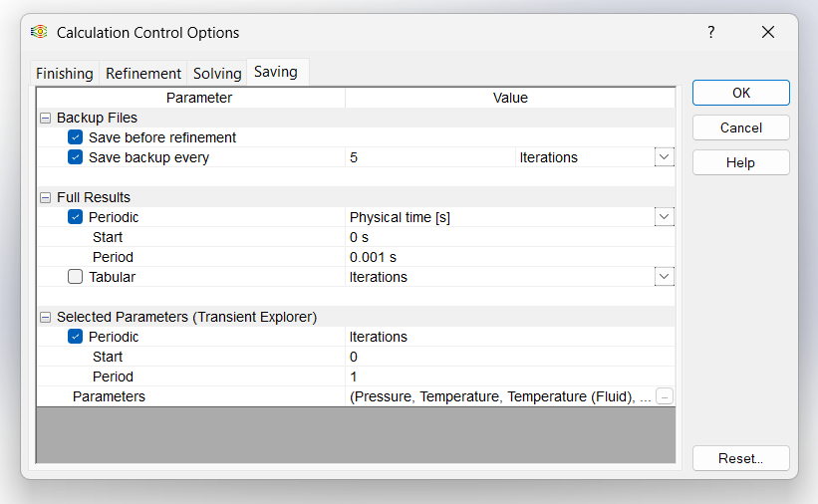Image resolution: width=818 pixels, height=504 pixels.
Task: Click the Parameters value list text
Action: coord(500,396)
